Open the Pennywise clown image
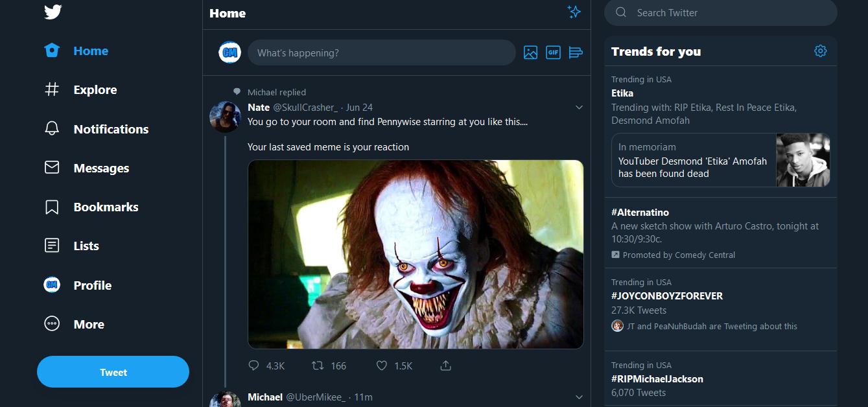The width and height of the screenshot is (868, 407). [416, 254]
